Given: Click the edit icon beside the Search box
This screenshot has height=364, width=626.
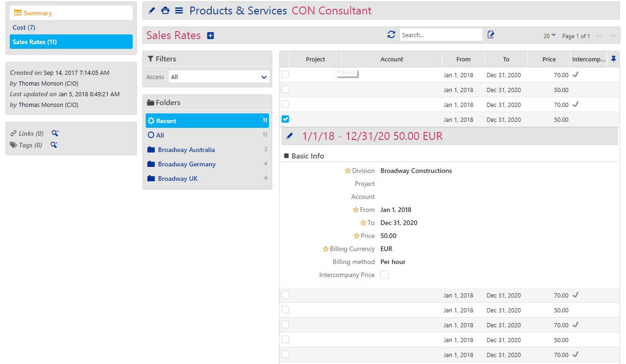Looking at the screenshot, I should tap(491, 34).
